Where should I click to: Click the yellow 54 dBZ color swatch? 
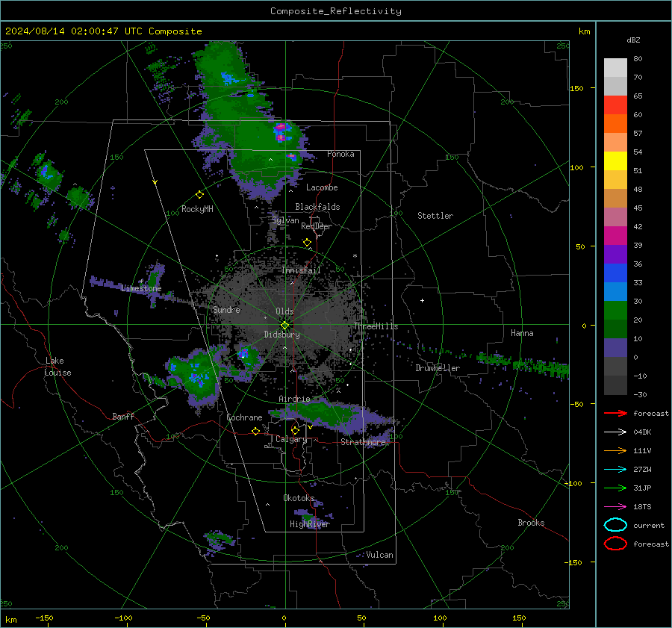[x=615, y=161]
